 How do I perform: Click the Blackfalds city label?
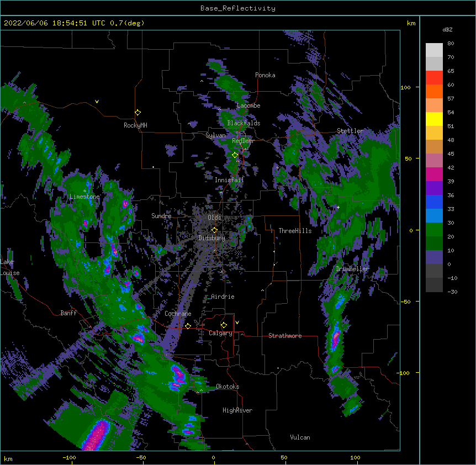[244, 123]
